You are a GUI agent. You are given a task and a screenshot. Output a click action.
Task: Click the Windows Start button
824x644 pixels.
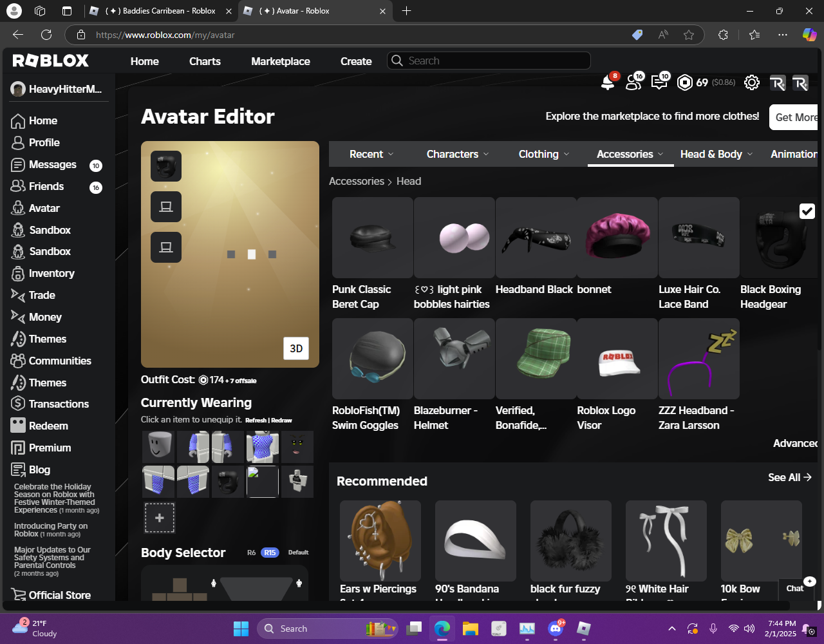tap(241, 629)
